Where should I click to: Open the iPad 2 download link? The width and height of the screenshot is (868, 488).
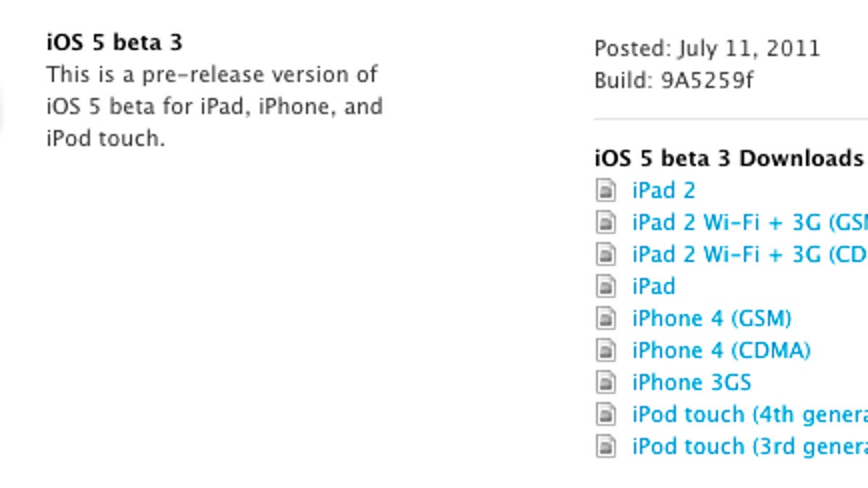tap(663, 190)
